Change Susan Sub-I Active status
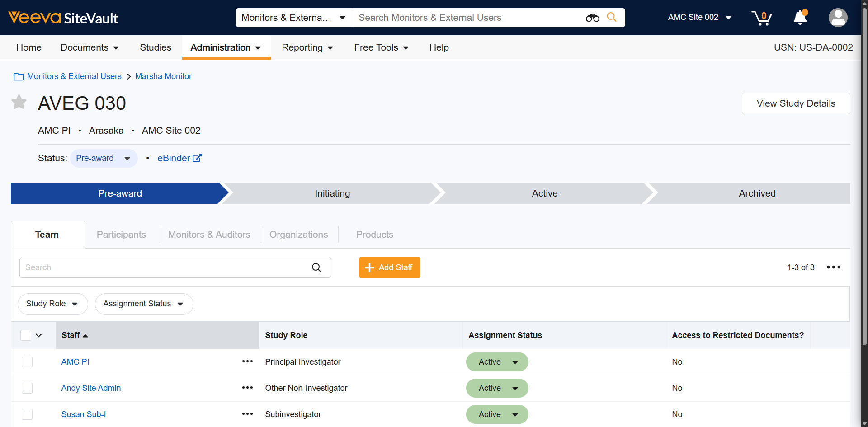This screenshot has width=868, height=427. click(x=497, y=414)
